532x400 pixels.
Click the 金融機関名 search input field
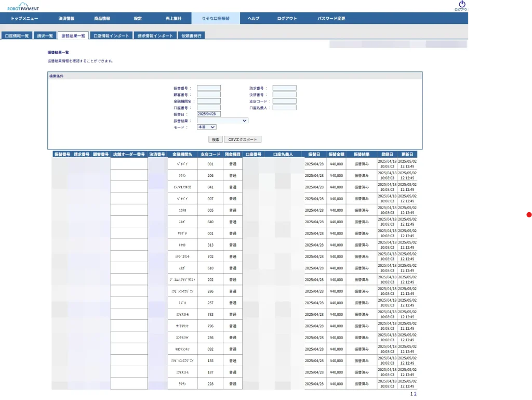click(x=209, y=101)
